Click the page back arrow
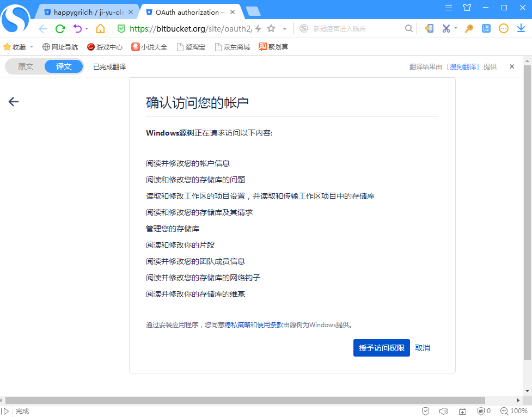The height and width of the screenshot is (417, 532). (14, 101)
